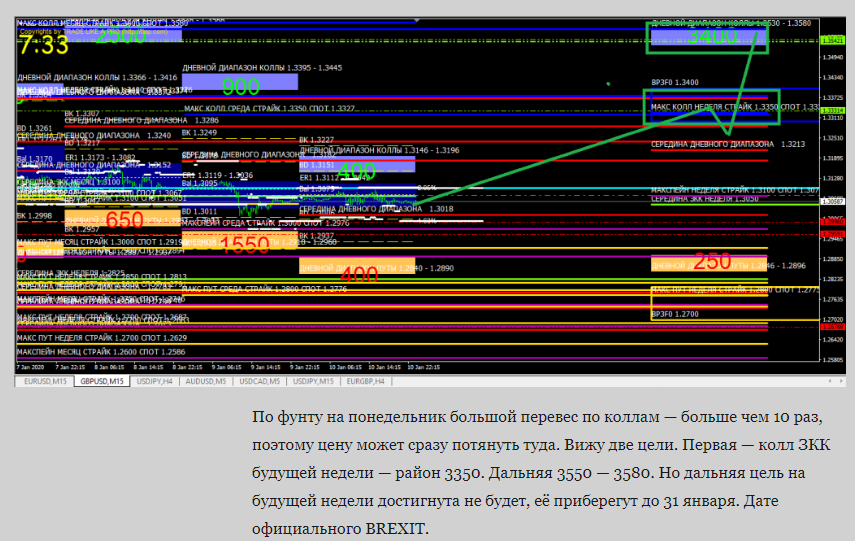The height and width of the screenshot is (541, 855).
Task: Click the 1.34940 price on the axis
Action: coord(833,57)
